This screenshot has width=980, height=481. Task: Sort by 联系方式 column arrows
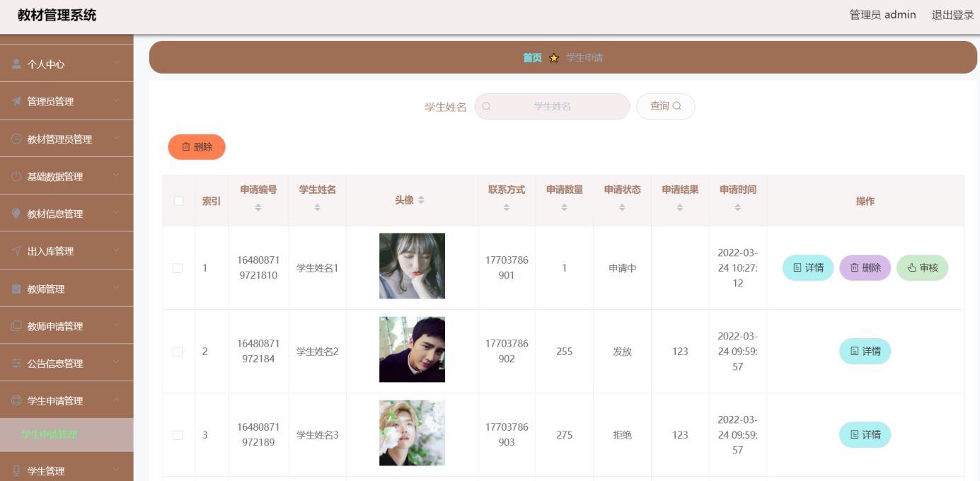click(x=507, y=207)
